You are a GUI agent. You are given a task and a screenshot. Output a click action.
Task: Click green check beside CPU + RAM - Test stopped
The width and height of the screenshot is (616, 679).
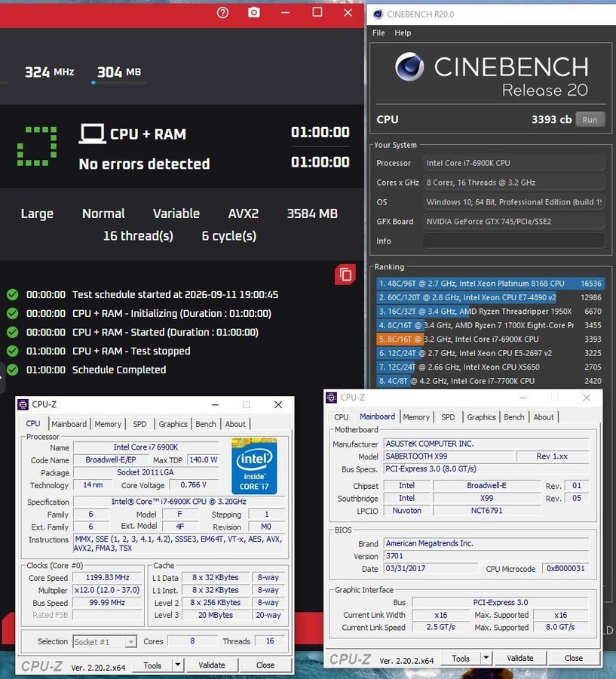click(13, 351)
